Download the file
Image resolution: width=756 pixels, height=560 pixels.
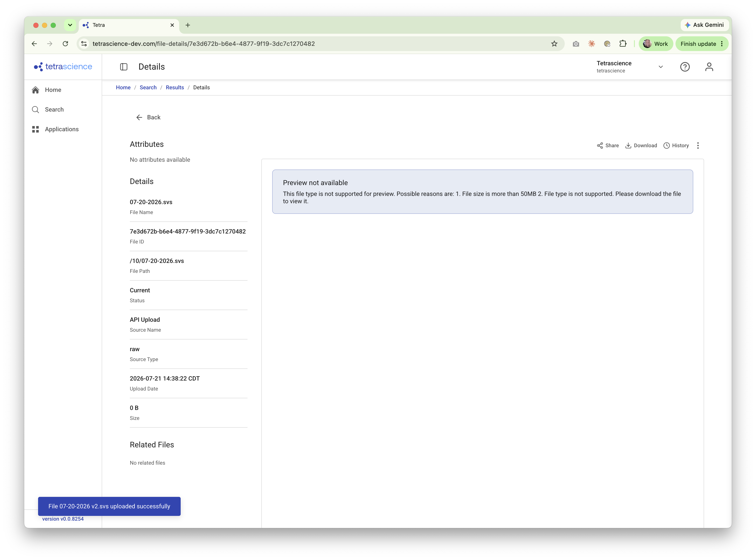pos(641,146)
